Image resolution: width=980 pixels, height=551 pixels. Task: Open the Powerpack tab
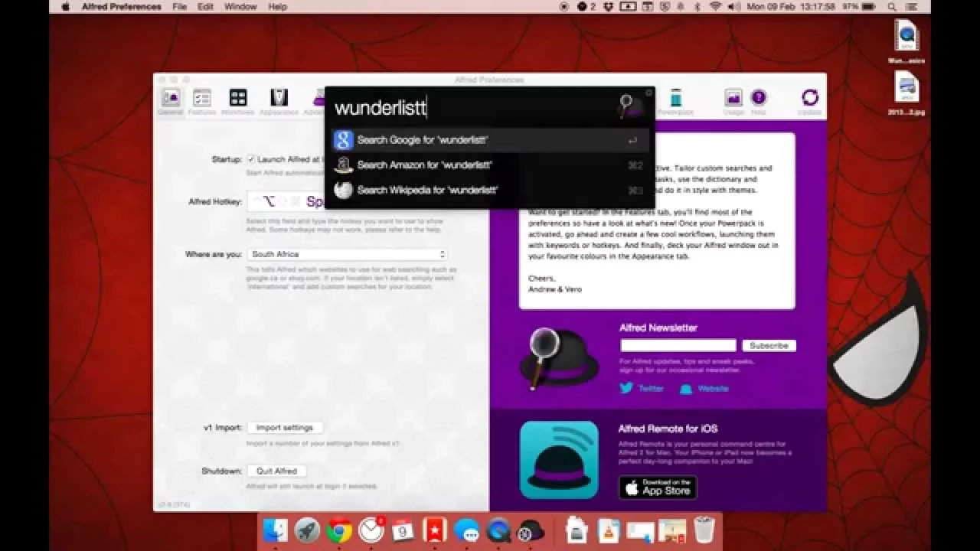(675, 102)
